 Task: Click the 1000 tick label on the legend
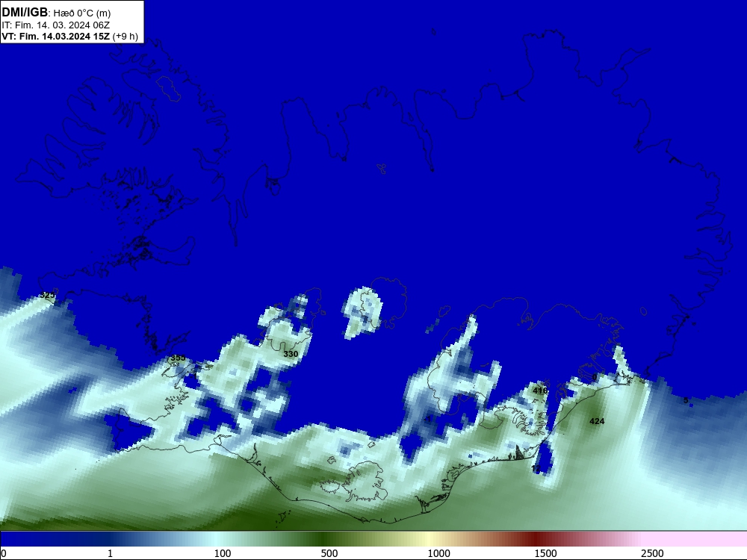[438, 553]
